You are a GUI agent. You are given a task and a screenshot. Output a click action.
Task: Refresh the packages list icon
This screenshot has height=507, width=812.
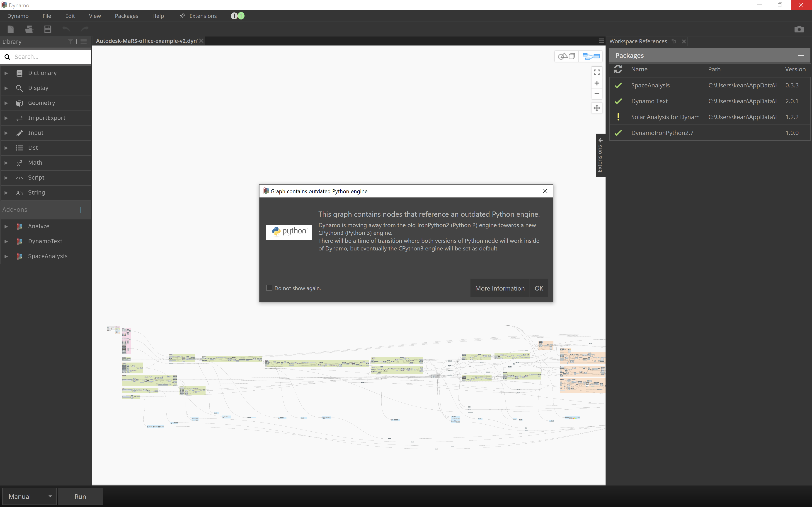pos(618,69)
